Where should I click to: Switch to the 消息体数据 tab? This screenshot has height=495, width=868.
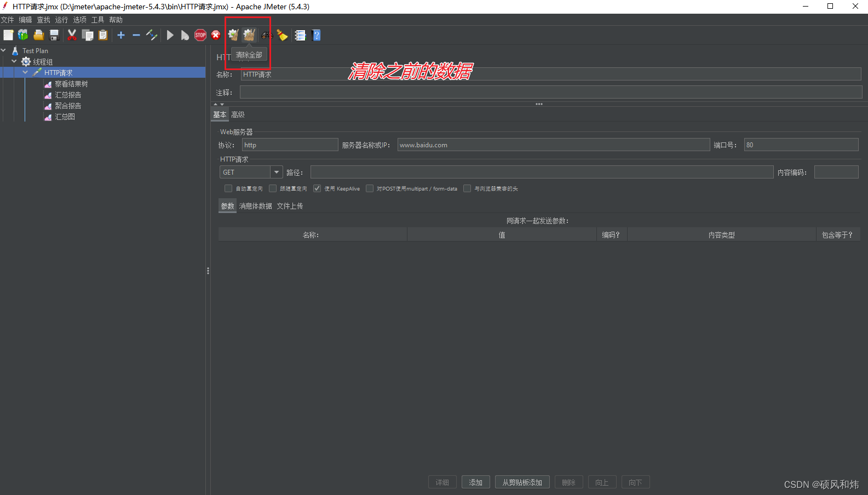pos(256,206)
